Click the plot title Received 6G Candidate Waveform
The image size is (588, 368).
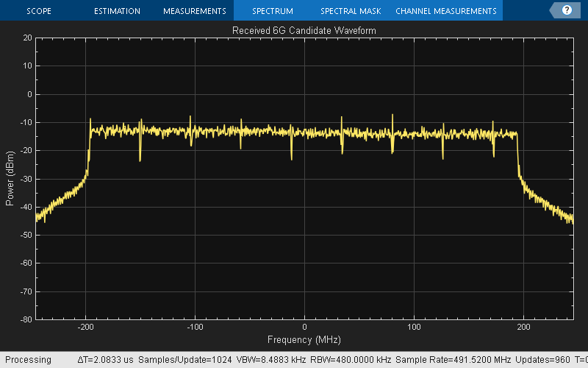coord(304,31)
